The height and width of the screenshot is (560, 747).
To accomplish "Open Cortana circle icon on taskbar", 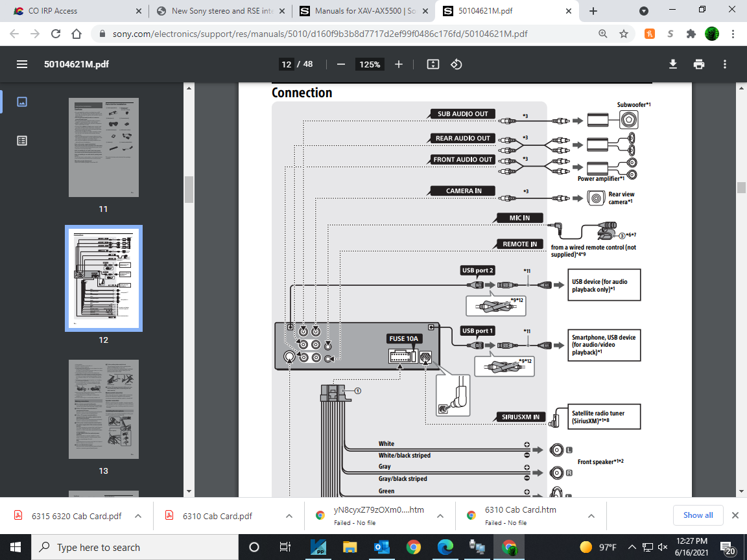I will tap(254, 546).
